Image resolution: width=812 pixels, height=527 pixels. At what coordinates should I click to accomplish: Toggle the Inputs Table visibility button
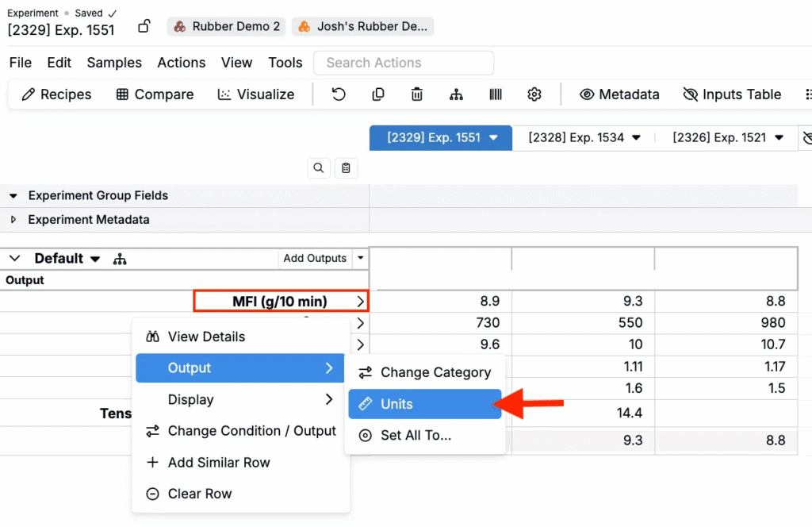(732, 94)
